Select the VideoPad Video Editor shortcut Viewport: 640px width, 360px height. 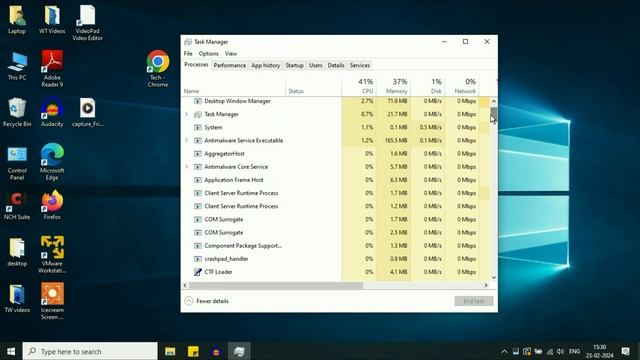click(x=87, y=23)
